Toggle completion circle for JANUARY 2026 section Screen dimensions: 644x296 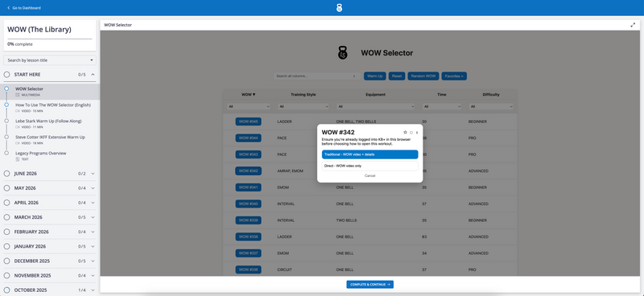click(7, 246)
